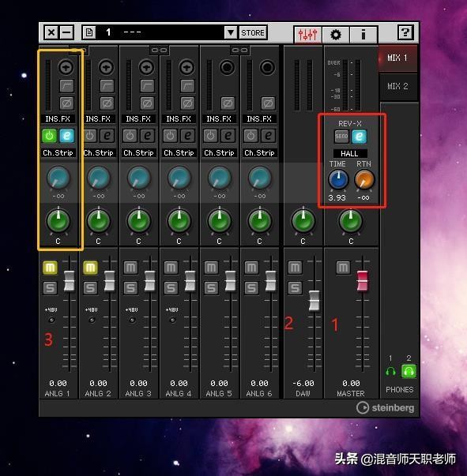This screenshot has height=476, width=467.
Task: Open the information panel
Action: point(363,35)
